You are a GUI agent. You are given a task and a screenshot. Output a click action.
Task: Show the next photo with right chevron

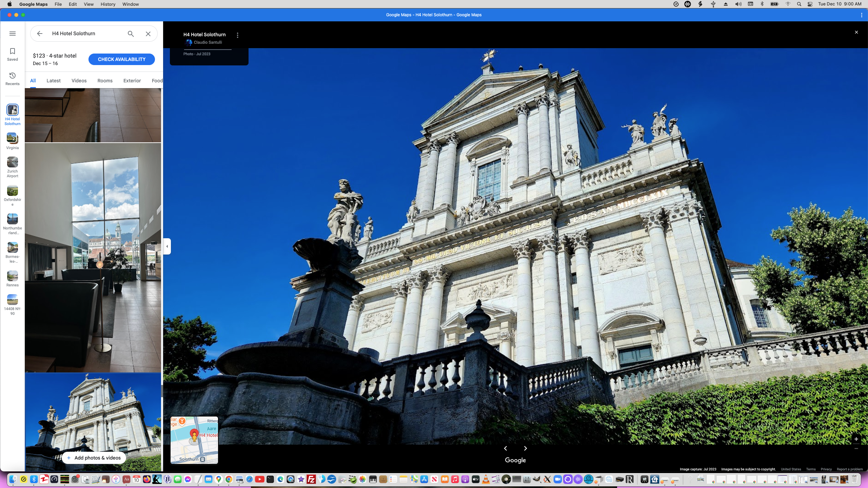(x=525, y=448)
